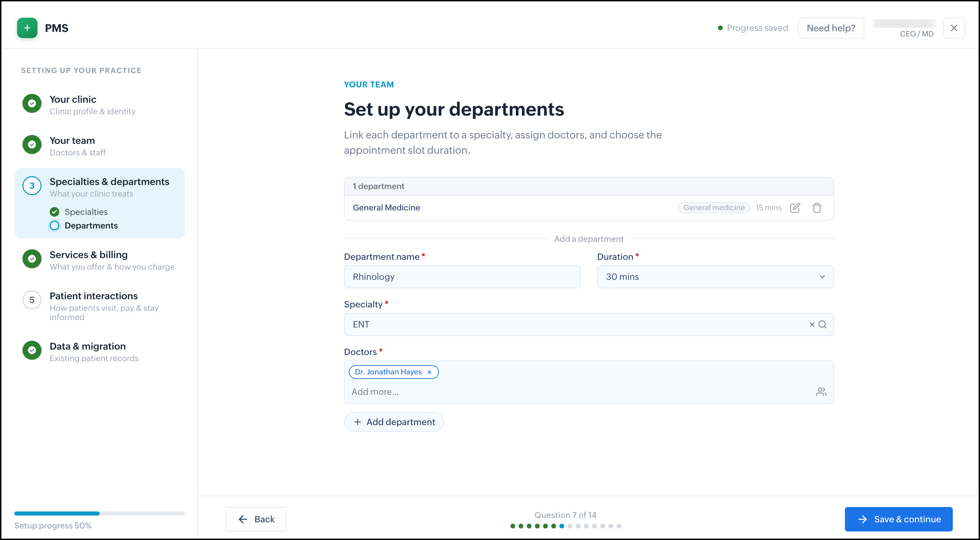Click the Department name input field

point(462,277)
